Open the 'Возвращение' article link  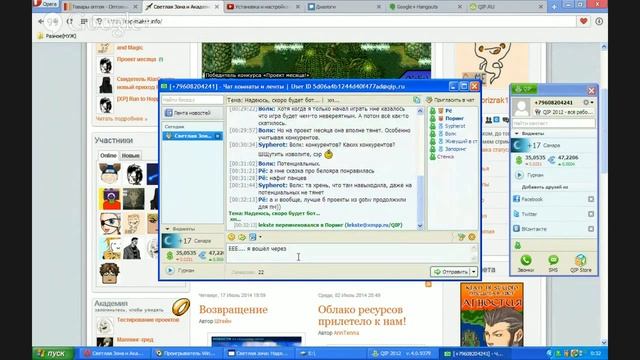tap(233, 309)
